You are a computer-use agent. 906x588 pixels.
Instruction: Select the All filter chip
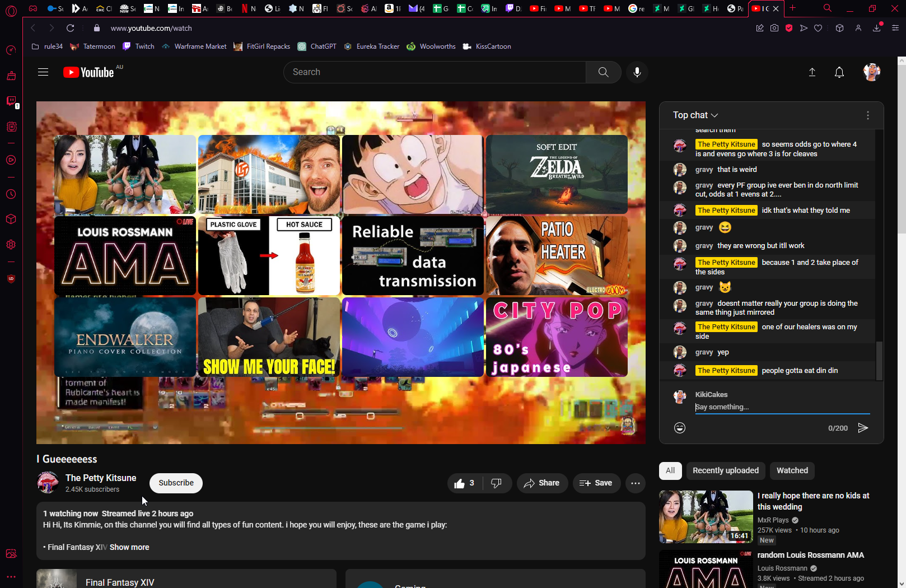click(670, 470)
